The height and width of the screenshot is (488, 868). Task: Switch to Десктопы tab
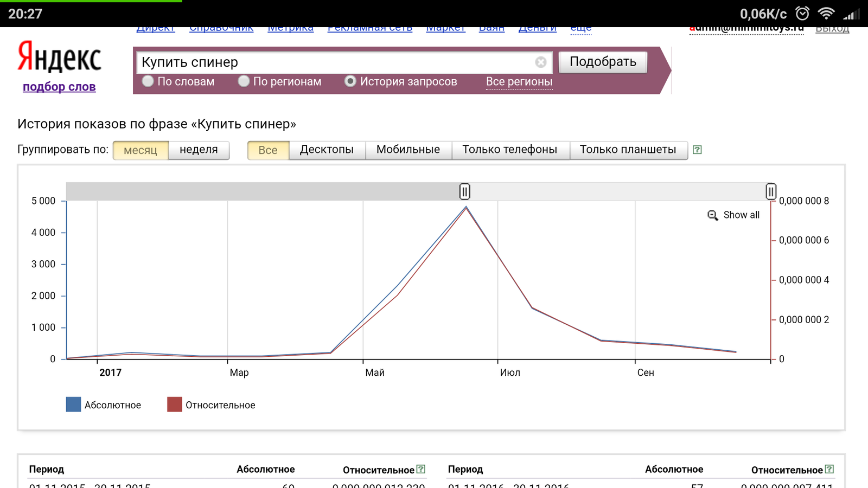coord(327,150)
